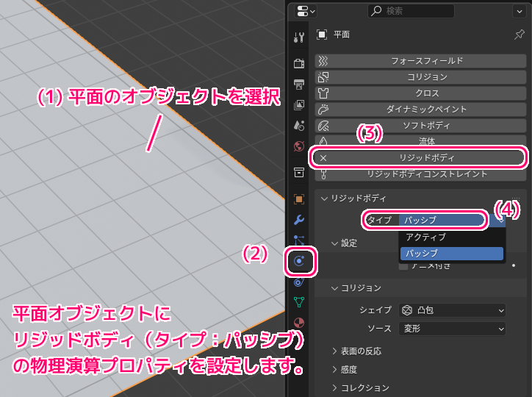Enable ダイナミックペイント physics

pyautogui.click(x=420, y=110)
